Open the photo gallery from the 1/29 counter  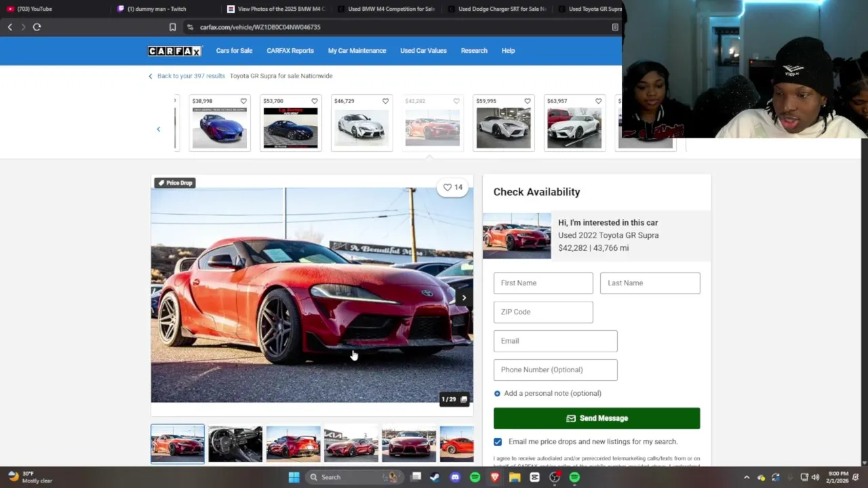pyautogui.click(x=454, y=399)
